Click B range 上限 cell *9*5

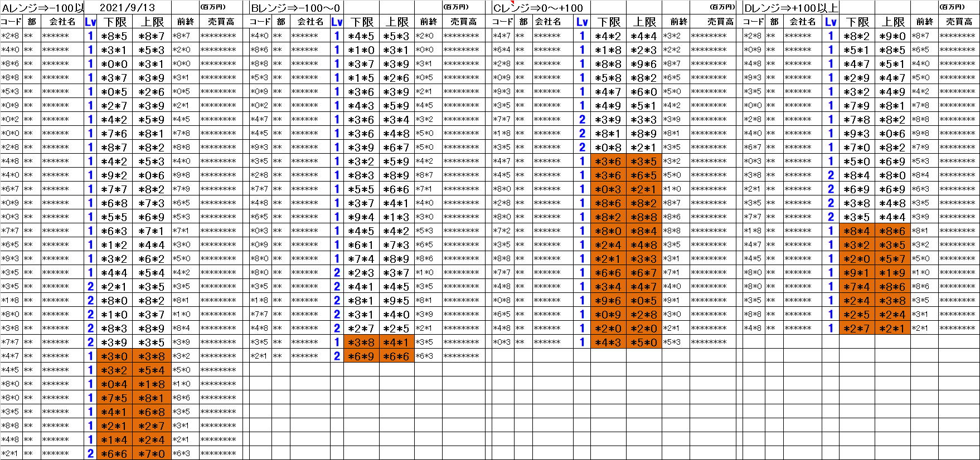tap(397, 300)
